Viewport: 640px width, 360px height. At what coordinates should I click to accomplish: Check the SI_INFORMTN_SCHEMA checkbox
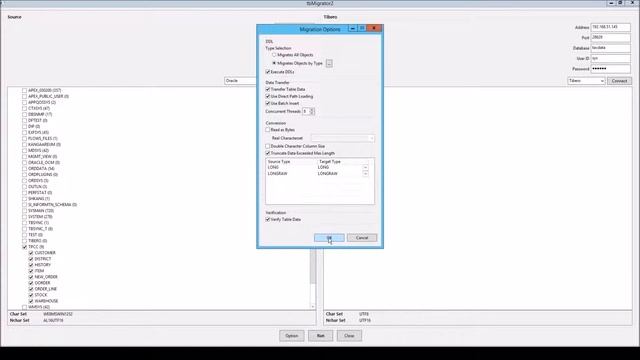(24, 204)
